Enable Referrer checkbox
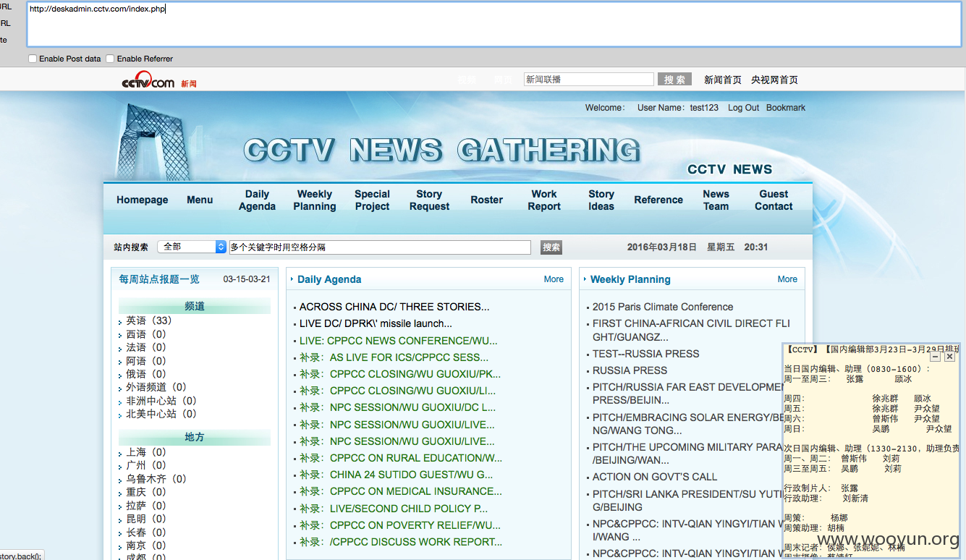966x560 pixels. click(x=110, y=59)
